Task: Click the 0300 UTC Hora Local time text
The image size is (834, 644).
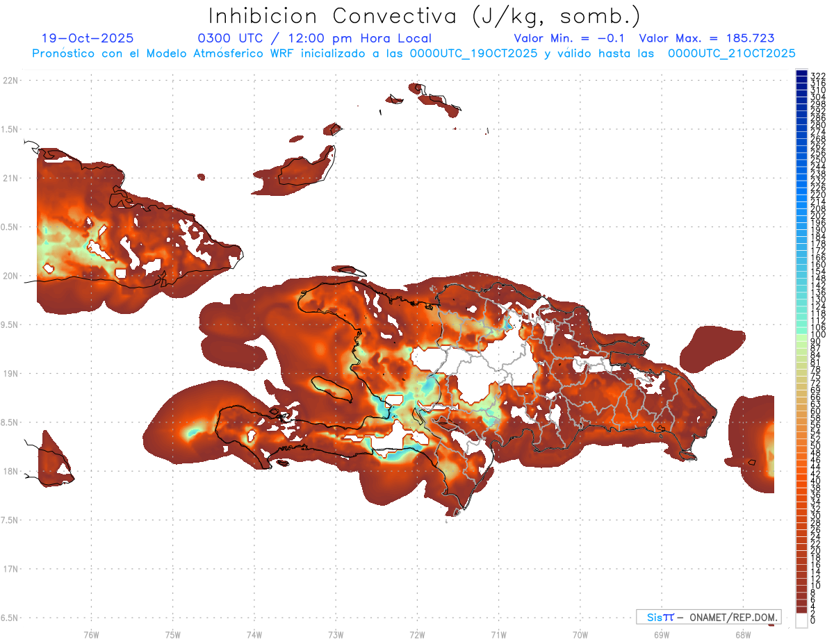Action: 315,39
